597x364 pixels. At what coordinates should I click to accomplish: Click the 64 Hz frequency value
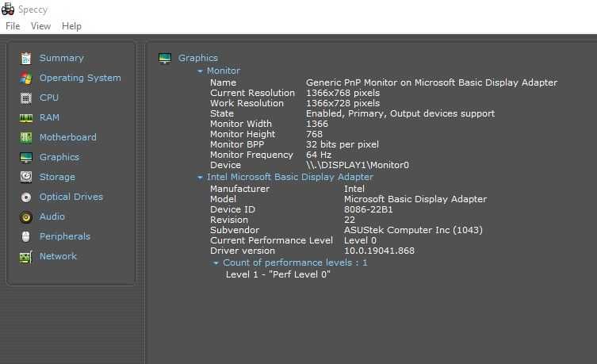tap(319, 155)
